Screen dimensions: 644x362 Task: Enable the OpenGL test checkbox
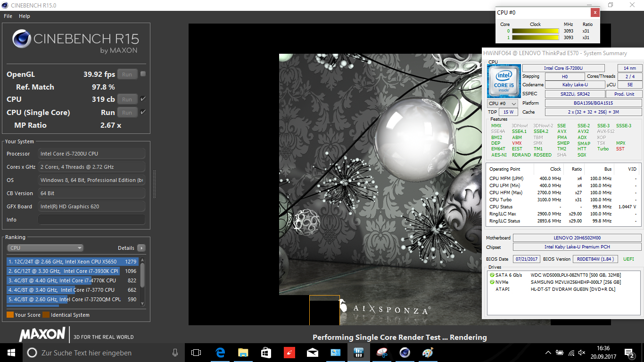click(x=143, y=74)
